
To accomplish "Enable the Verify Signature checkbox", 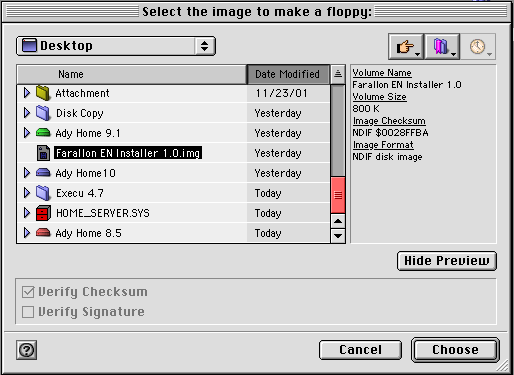I will [x=28, y=312].
